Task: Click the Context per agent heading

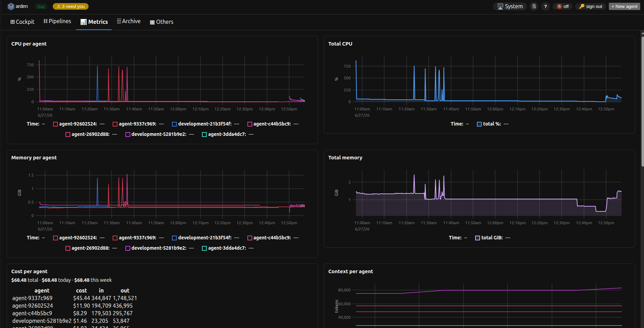Action: point(350,271)
